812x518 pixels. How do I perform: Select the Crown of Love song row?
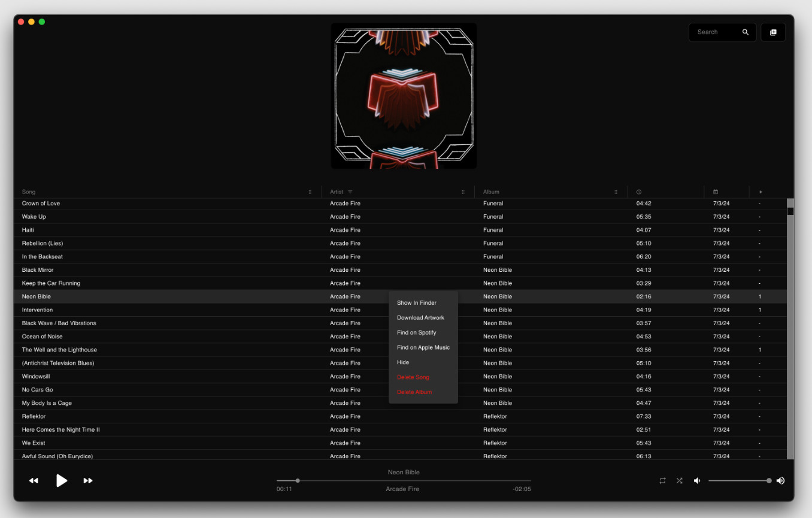tap(400, 204)
